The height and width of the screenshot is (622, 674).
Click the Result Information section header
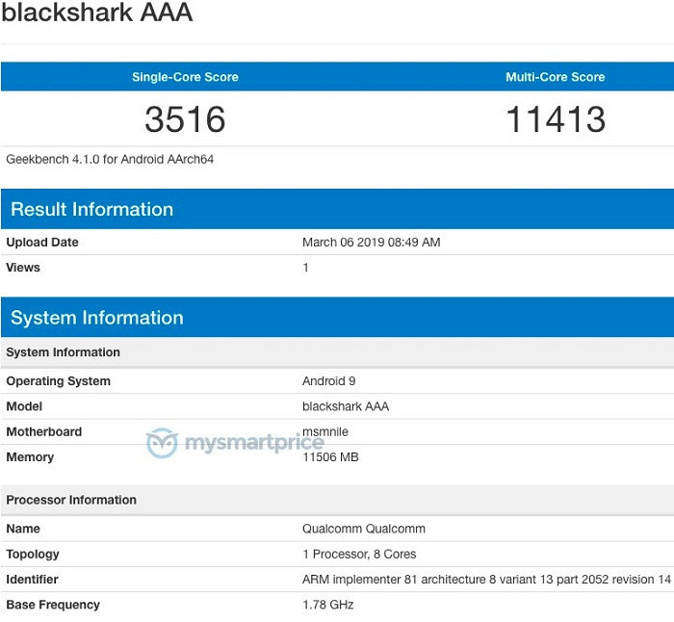click(x=92, y=209)
